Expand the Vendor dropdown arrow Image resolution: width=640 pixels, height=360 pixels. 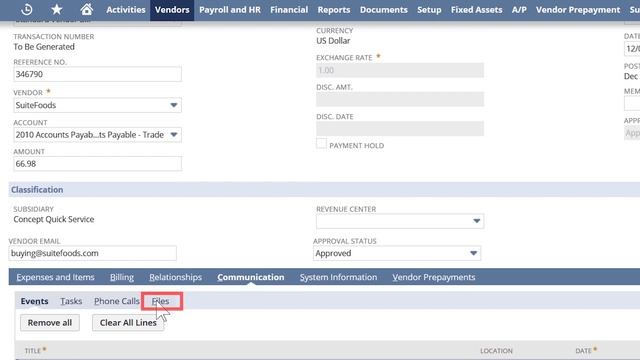[x=173, y=105]
